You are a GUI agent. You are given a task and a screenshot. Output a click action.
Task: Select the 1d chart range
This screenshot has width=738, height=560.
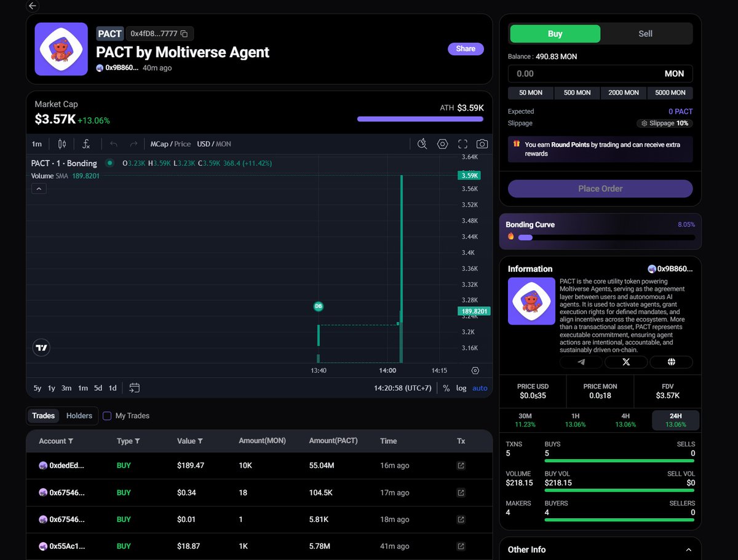[x=113, y=388]
